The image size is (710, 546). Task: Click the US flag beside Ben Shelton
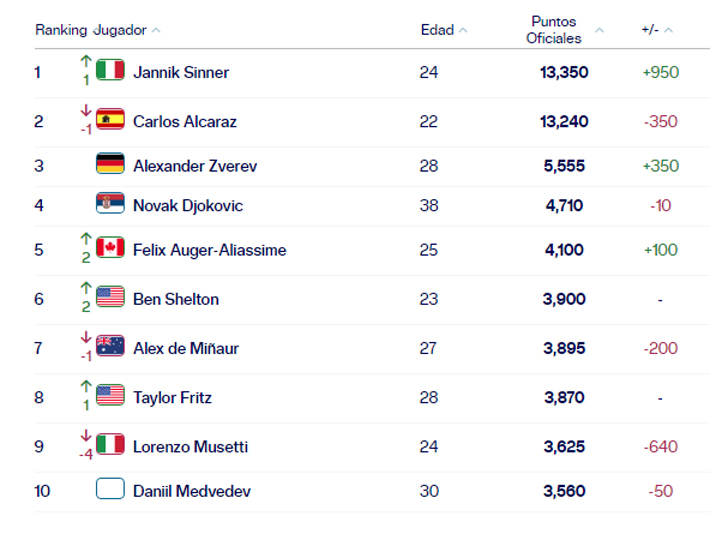point(110,297)
